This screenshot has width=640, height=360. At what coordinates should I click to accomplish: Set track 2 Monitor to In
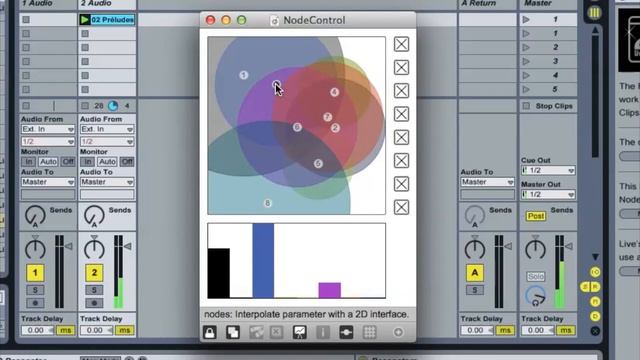[87, 162]
